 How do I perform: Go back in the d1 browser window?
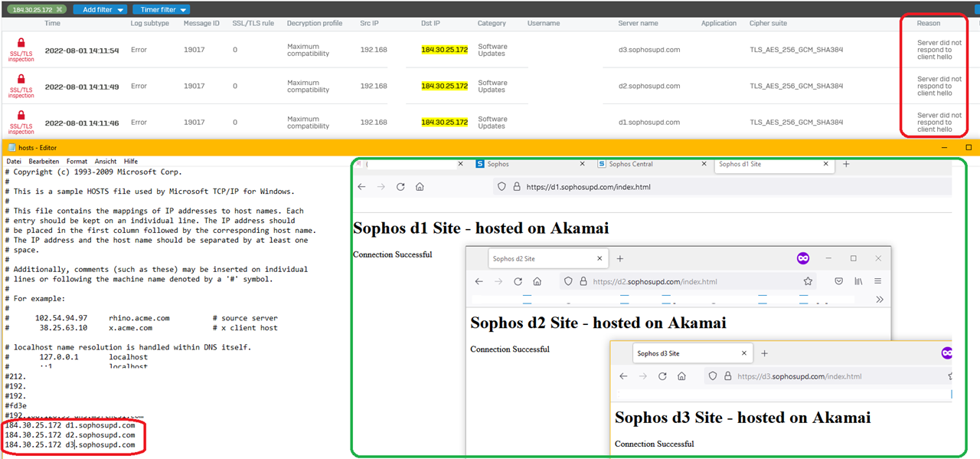point(361,186)
